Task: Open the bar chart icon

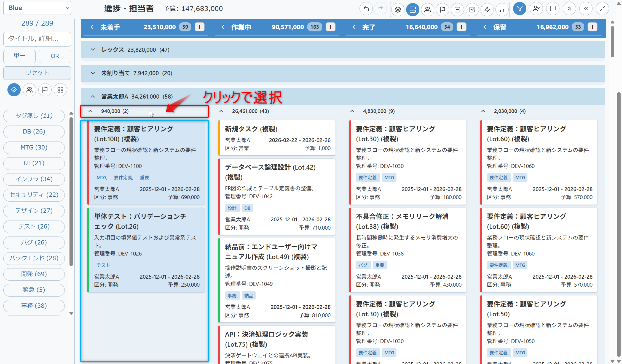Action: click(x=502, y=10)
